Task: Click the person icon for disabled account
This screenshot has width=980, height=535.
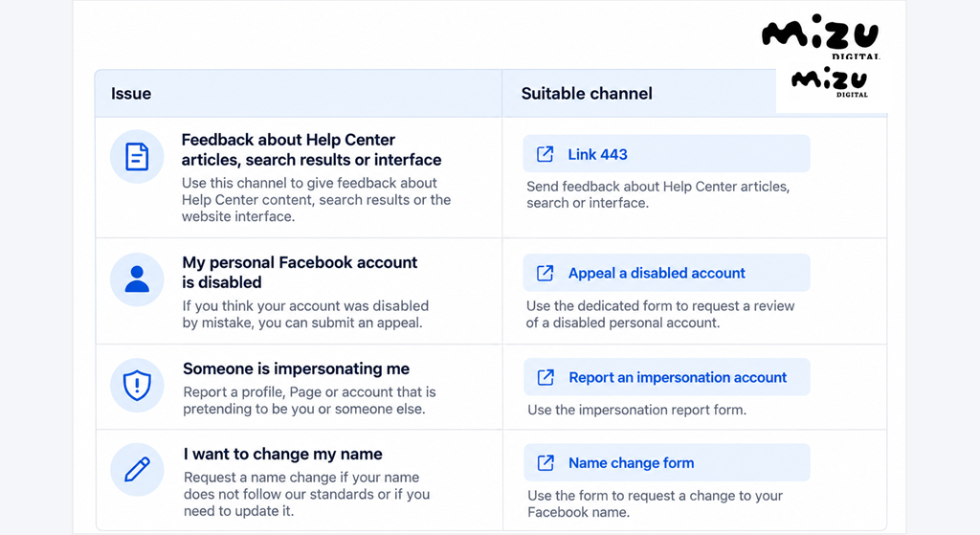Action: [137, 279]
